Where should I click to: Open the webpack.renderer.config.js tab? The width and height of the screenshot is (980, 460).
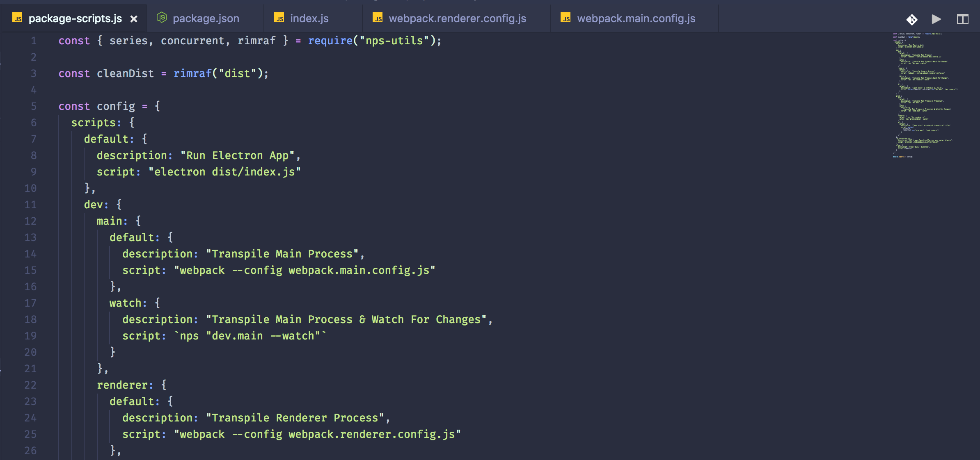pos(458,18)
